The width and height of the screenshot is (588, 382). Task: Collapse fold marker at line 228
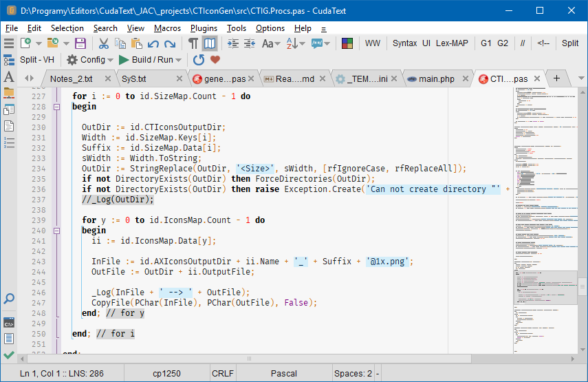[56, 107]
